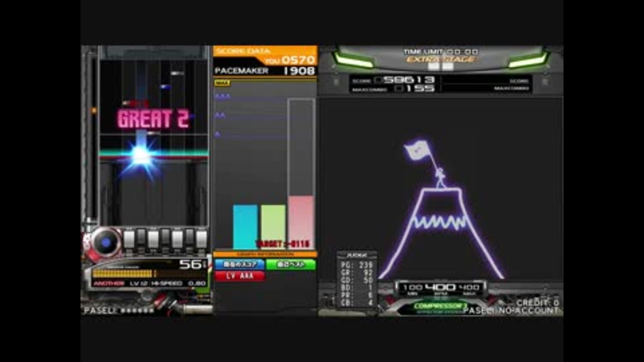This screenshot has width=644, height=362.
Task: Click the cyan score bar in the graph
Action: [x=246, y=227]
